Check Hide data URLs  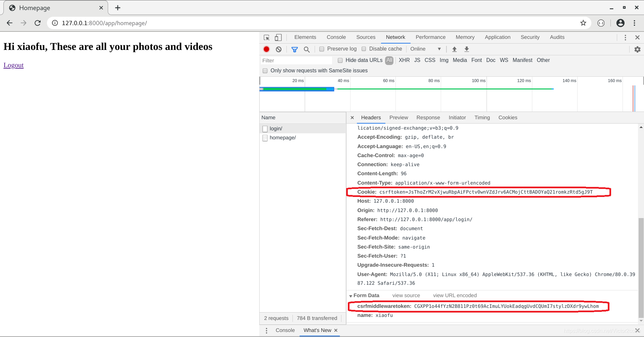pos(340,60)
